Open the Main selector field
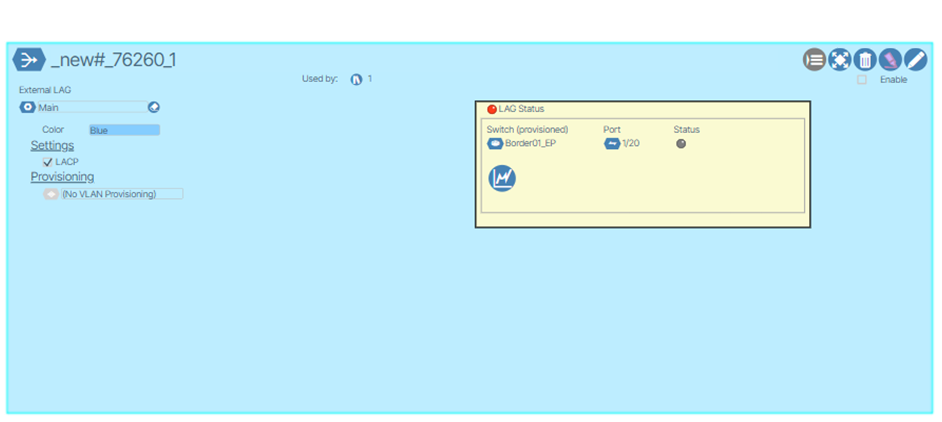 [90, 107]
